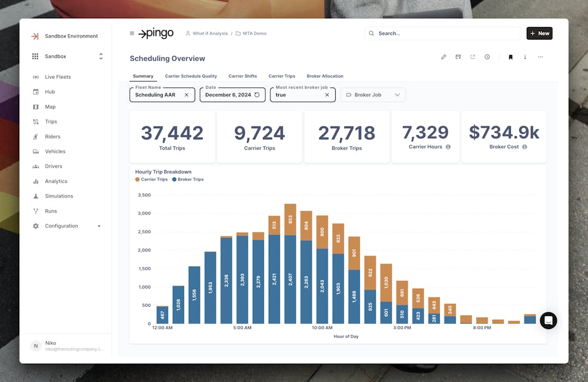Image resolution: width=588 pixels, height=382 pixels.
Task: Open Trips route icon in sidebar
Action: point(36,122)
